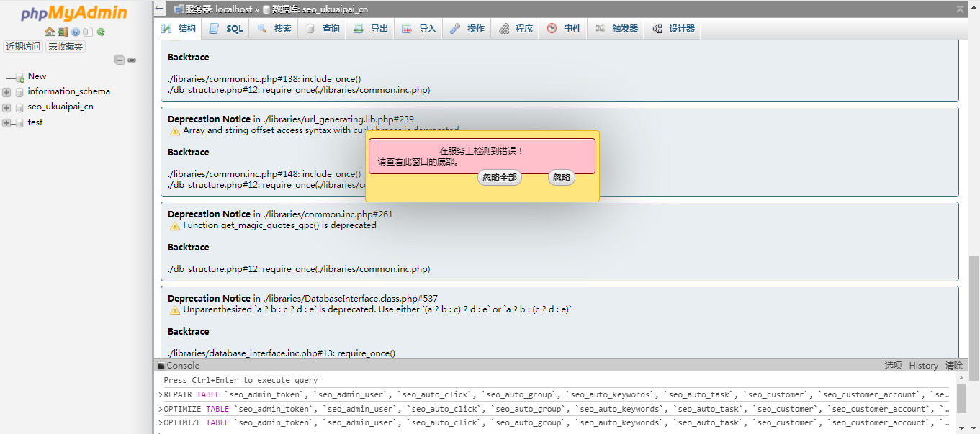The image size is (980, 434).
Task: Open the blue question-mark documentation icon
Action: [76, 32]
